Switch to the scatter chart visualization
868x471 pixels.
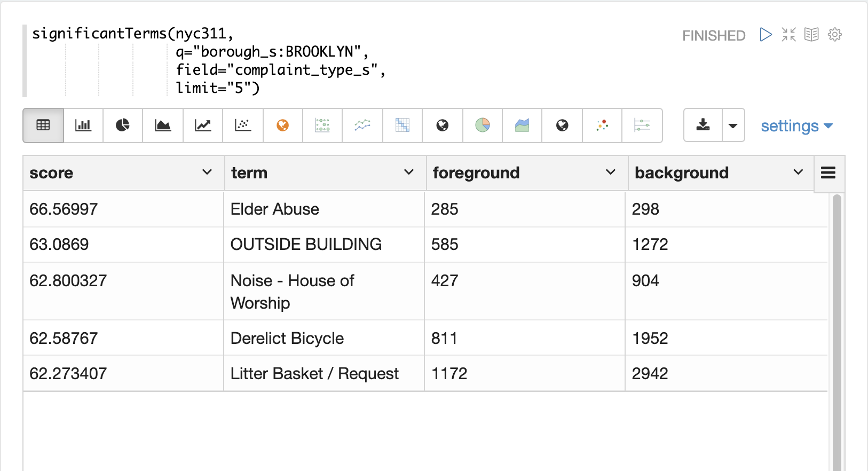[243, 125]
